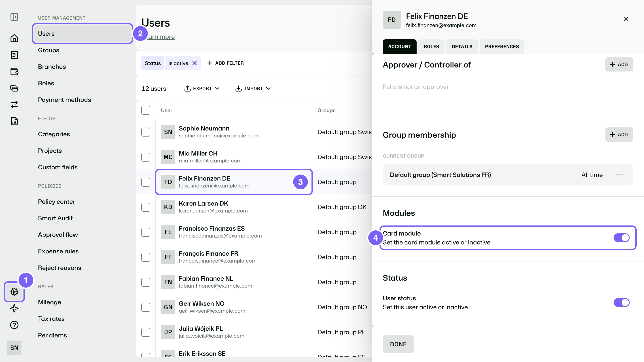Viewport: 644px width, 362px height.
Task: Open the Export dropdown
Action: (x=202, y=88)
